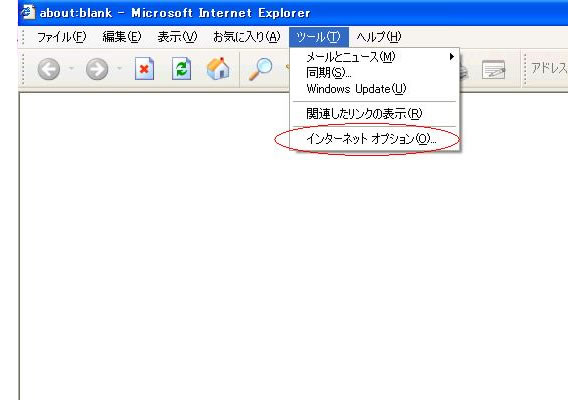Open the 編集(E) menu
570x404 pixels.
coord(121,37)
